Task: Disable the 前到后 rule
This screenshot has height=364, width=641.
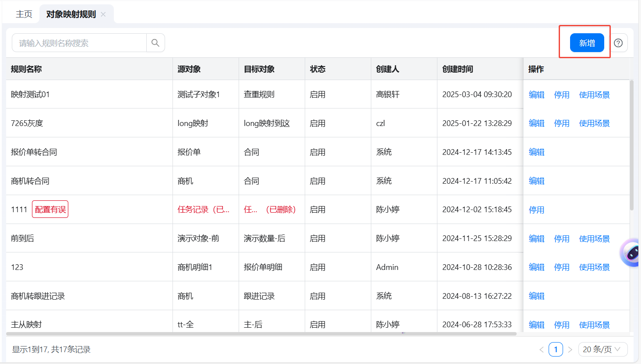Action: (562, 239)
